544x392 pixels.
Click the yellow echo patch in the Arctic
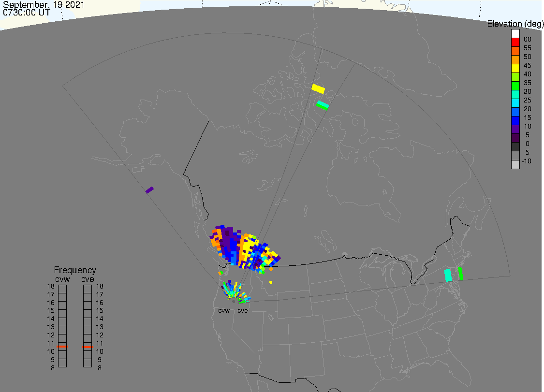coord(318,89)
